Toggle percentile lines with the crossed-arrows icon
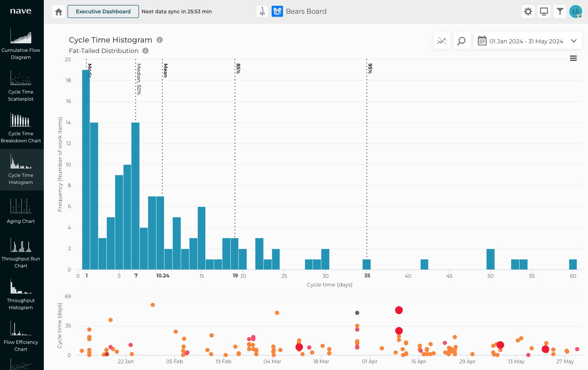The image size is (588, 370). point(442,40)
